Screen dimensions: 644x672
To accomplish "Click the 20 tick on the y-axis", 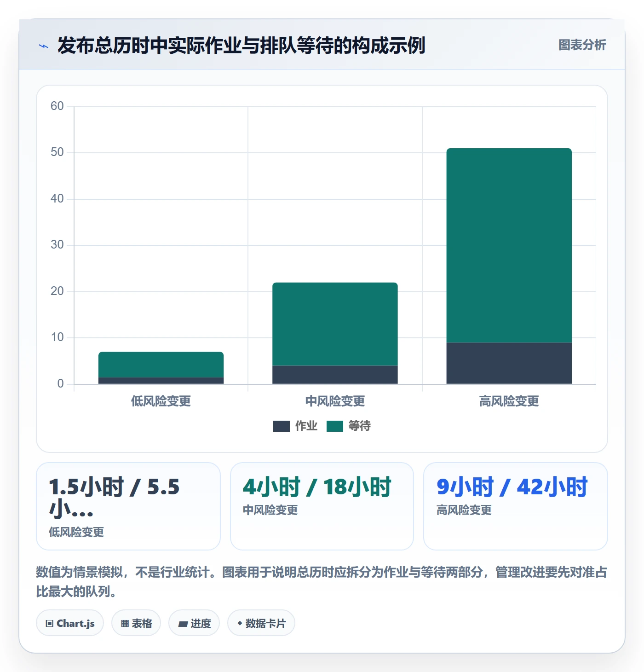I will [x=57, y=291].
